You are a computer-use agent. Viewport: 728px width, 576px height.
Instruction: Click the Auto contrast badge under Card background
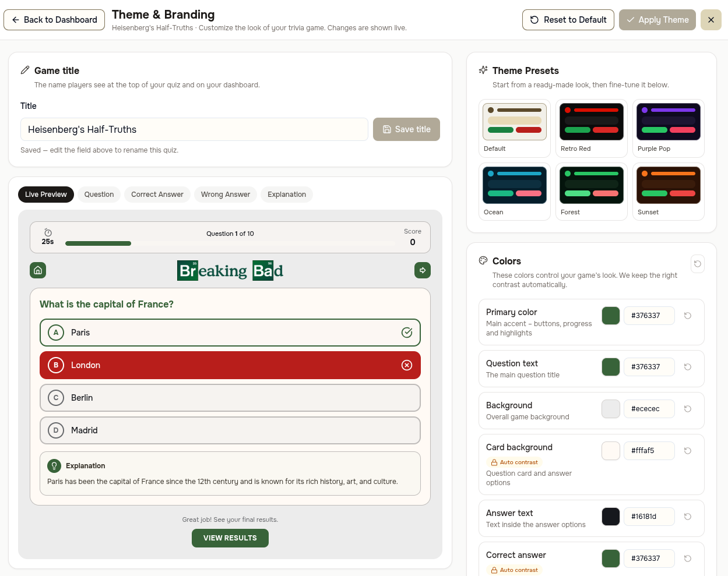pos(514,462)
